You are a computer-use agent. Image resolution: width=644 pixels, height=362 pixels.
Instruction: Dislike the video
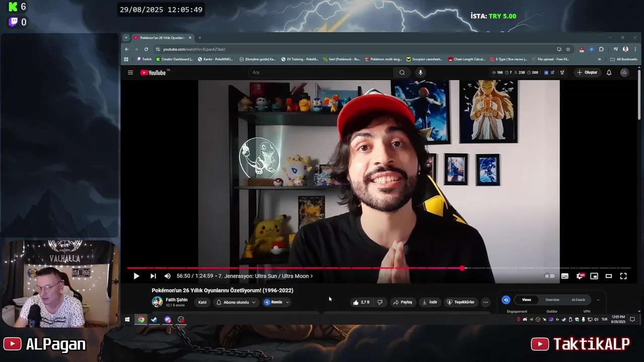click(x=380, y=302)
